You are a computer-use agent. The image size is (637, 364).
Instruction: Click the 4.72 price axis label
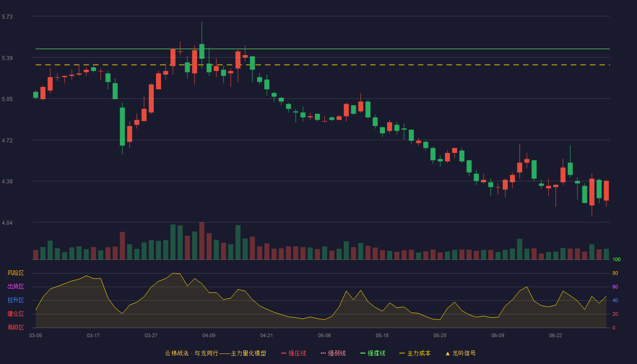point(7,141)
